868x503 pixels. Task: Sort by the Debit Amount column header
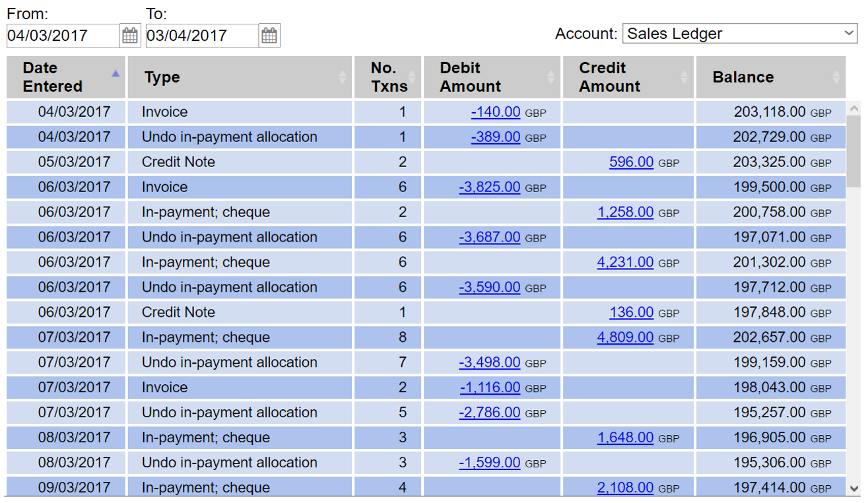coord(492,77)
